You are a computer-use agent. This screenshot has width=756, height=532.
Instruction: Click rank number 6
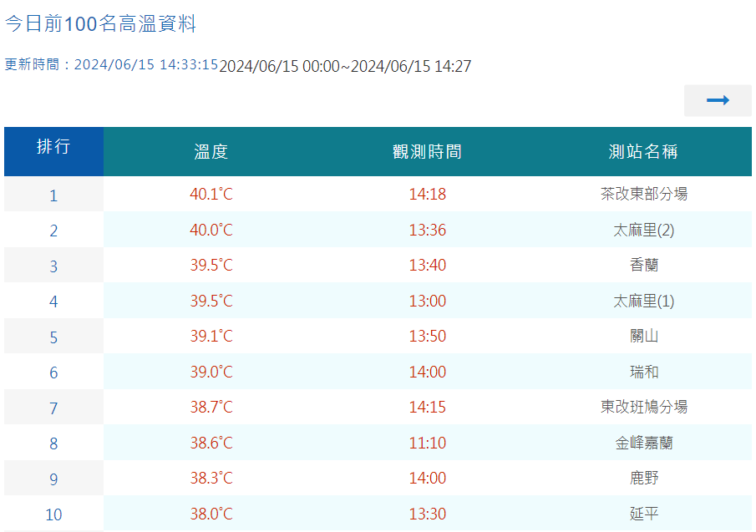pos(53,372)
